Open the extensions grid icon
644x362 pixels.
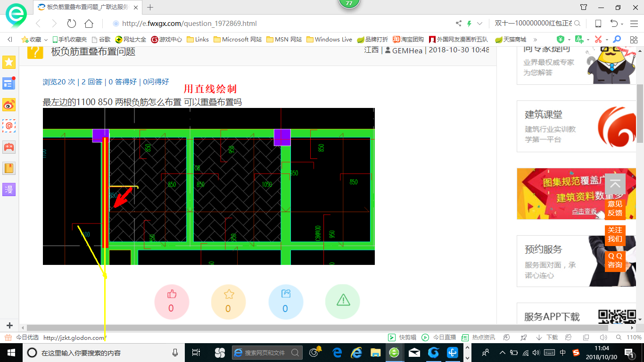pos(633,40)
